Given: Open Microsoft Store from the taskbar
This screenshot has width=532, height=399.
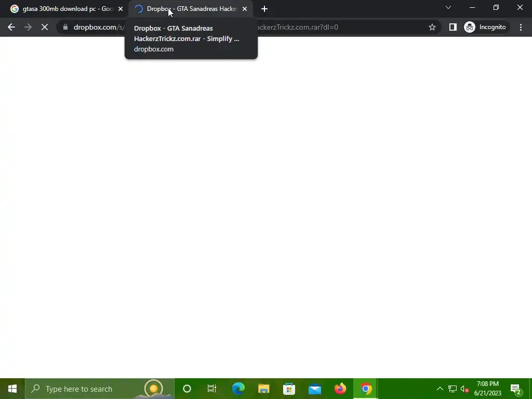Looking at the screenshot, I should (x=289, y=389).
